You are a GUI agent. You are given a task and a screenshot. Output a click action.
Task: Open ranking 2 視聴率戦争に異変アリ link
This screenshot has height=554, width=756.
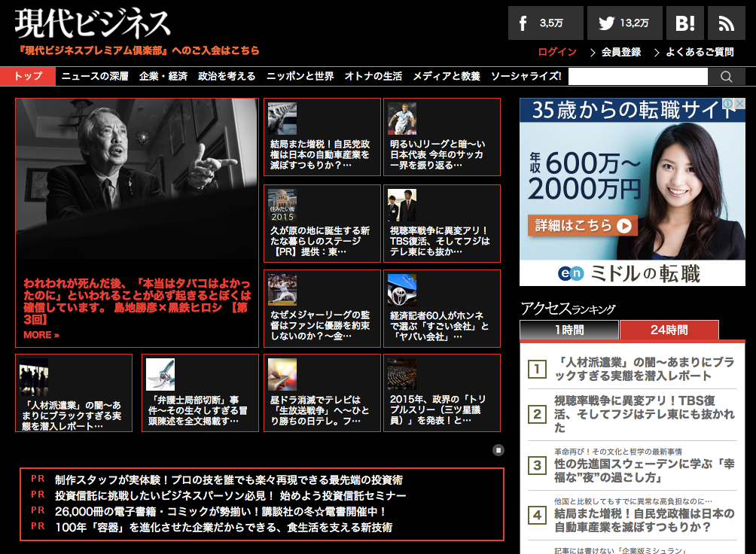644,414
